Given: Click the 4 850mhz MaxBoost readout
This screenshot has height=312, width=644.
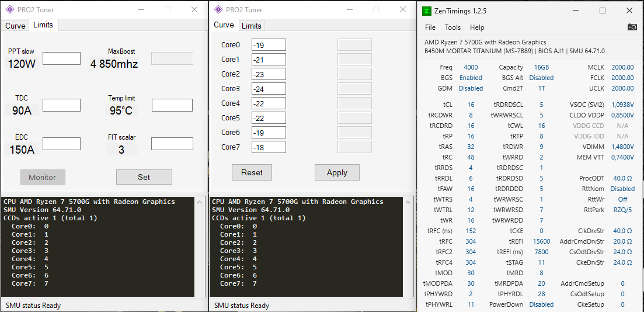Looking at the screenshot, I should coord(114,64).
